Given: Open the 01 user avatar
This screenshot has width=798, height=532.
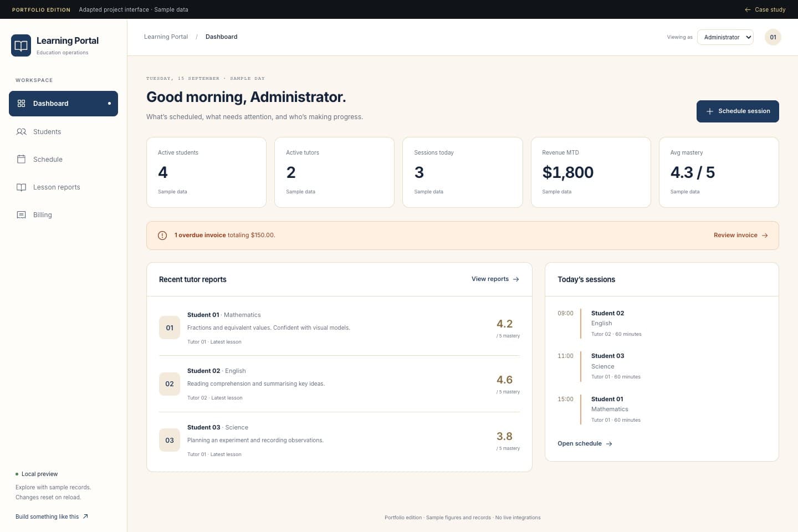Looking at the screenshot, I should (x=773, y=37).
